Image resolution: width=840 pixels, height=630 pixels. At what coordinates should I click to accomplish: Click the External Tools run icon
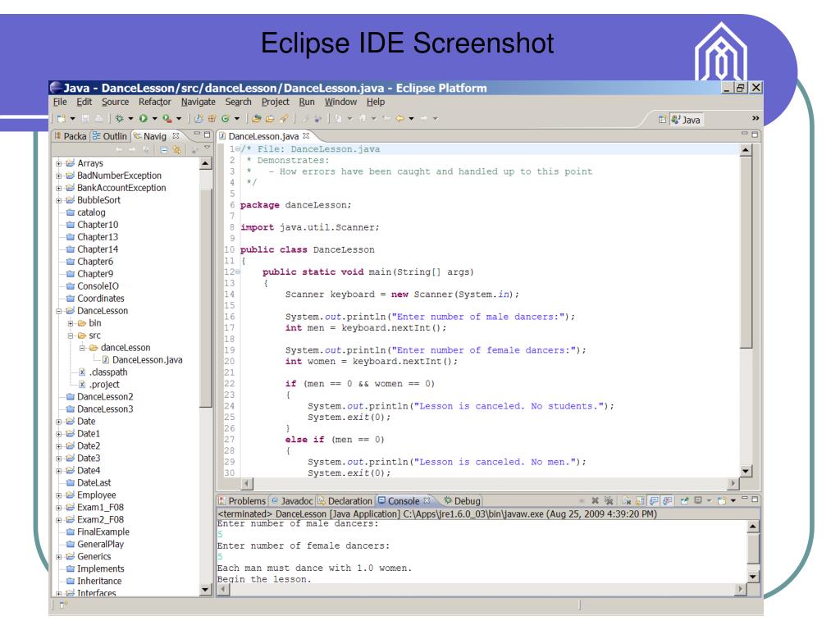pyautogui.click(x=167, y=118)
